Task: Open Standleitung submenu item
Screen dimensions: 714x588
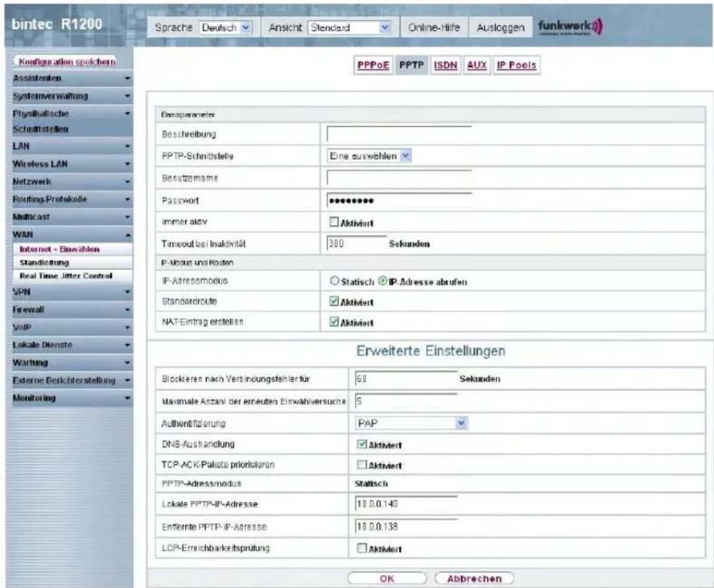Action: 72,263
